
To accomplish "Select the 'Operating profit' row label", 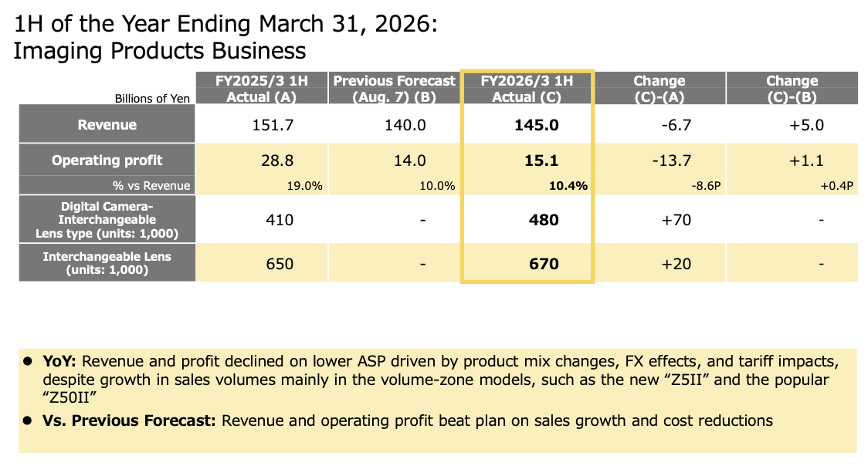I will [107, 160].
